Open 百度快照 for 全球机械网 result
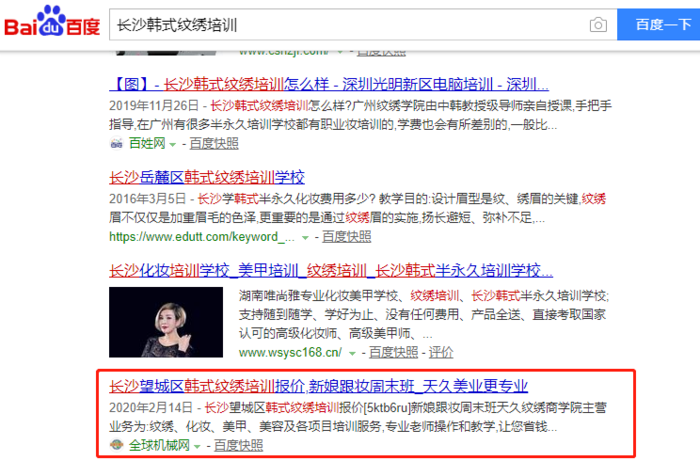Screen dimensions: 700x461 [238, 445]
